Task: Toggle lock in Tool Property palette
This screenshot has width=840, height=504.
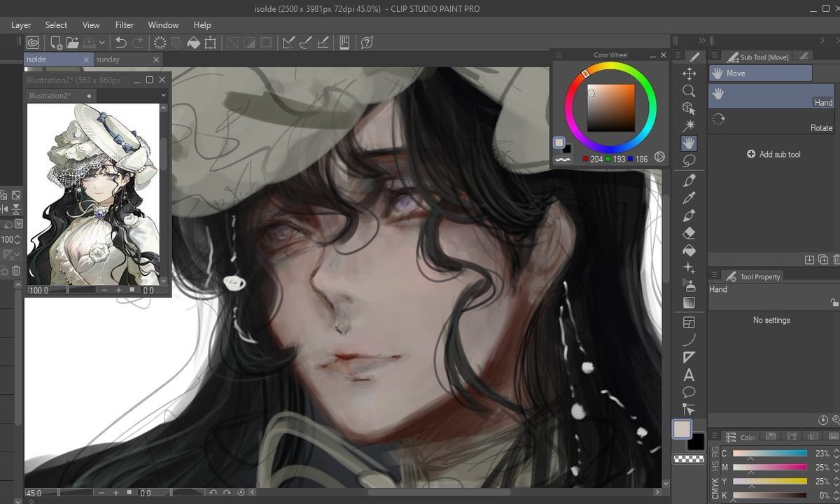Action: (834, 302)
